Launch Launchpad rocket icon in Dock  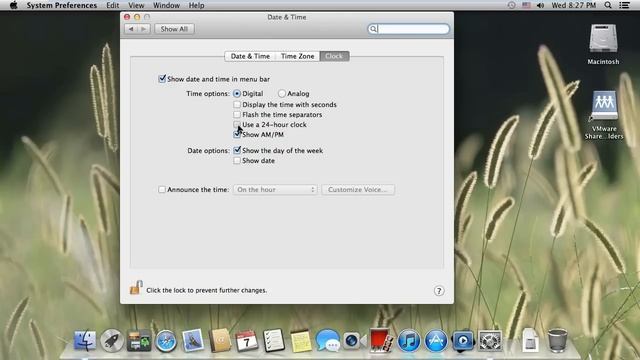click(x=112, y=340)
